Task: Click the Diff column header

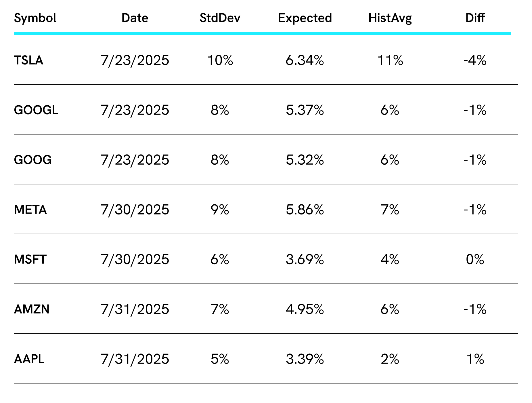Action: pos(475,18)
